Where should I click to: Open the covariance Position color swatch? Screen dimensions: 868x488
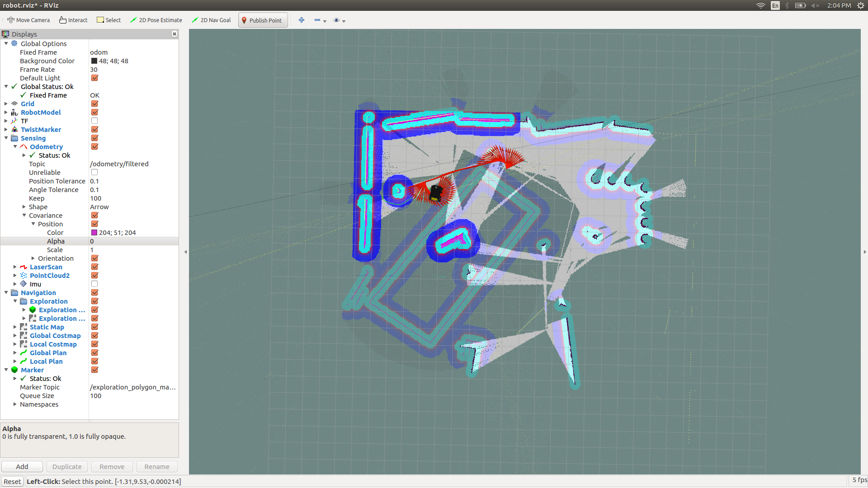click(94, 233)
